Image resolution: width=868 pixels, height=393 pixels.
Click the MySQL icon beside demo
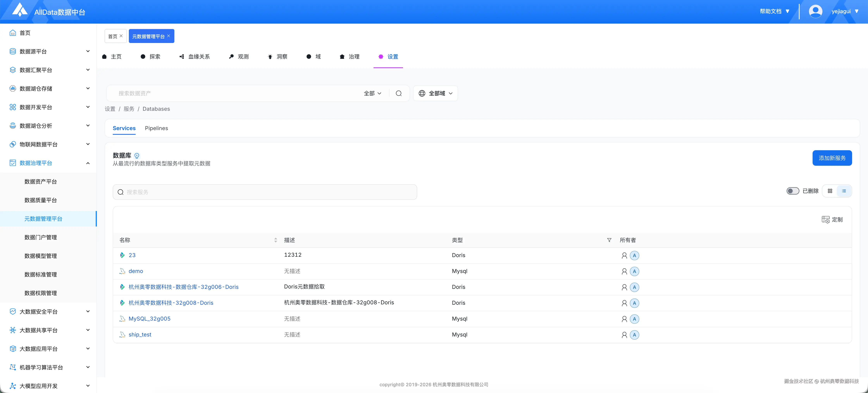point(122,271)
